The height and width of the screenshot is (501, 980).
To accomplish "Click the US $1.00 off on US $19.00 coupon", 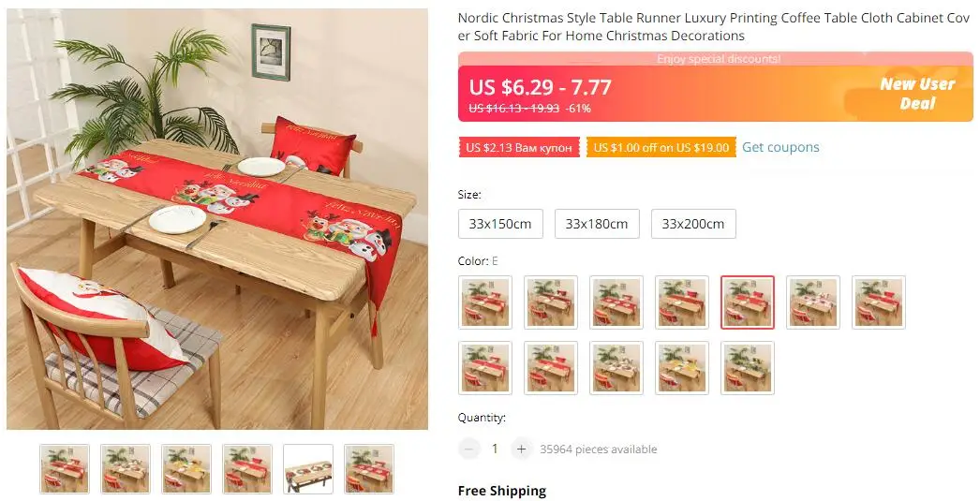I will tap(661, 148).
